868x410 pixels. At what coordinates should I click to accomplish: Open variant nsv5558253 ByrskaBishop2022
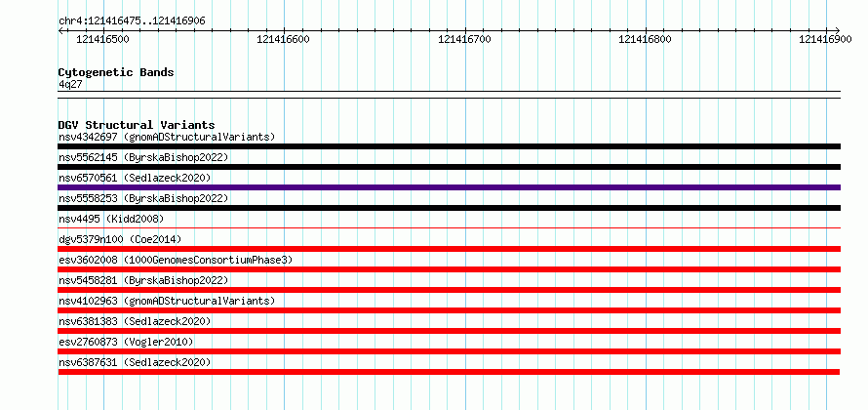[x=143, y=198]
